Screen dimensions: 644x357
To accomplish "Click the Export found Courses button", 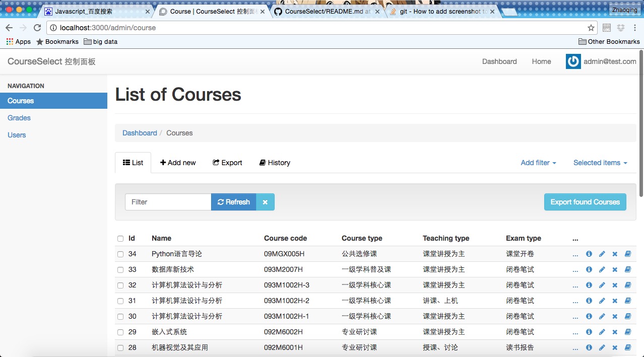I will click(x=585, y=202).
